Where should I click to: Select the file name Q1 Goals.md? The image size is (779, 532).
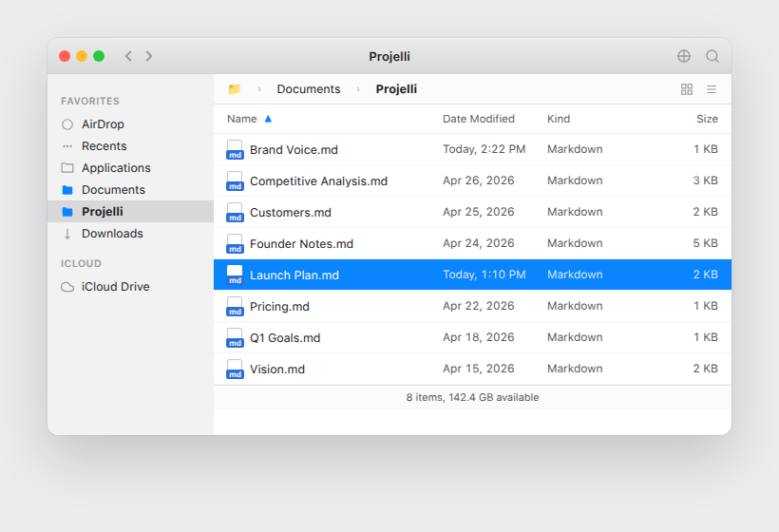pyautogui.click(x=285, y=337)
